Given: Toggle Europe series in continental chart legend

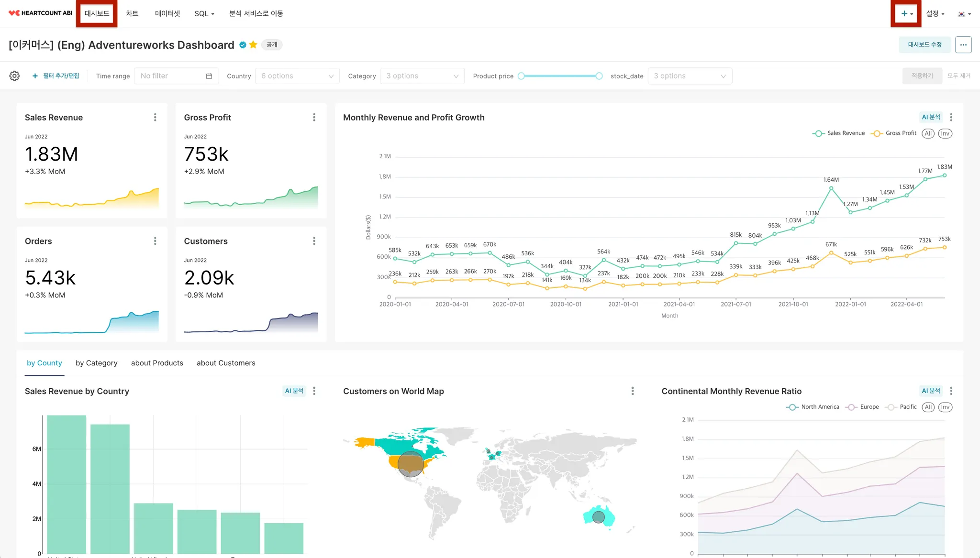Looking at the screenshot, I should coord(862,407).
